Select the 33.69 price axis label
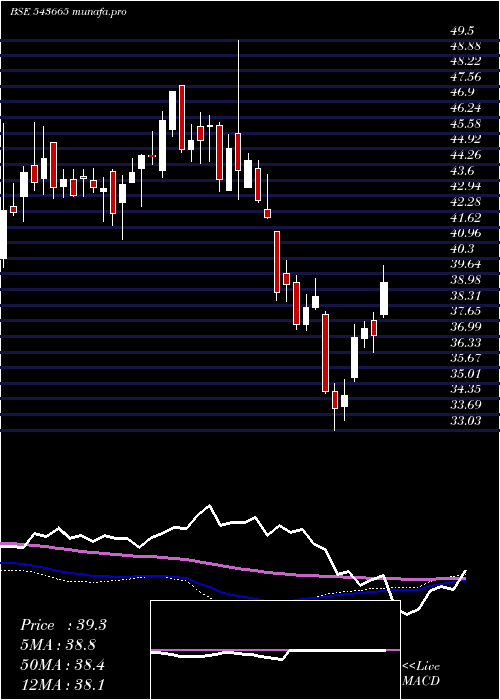The width and height of the screenshot is (500, 700). tap(466, 404)
